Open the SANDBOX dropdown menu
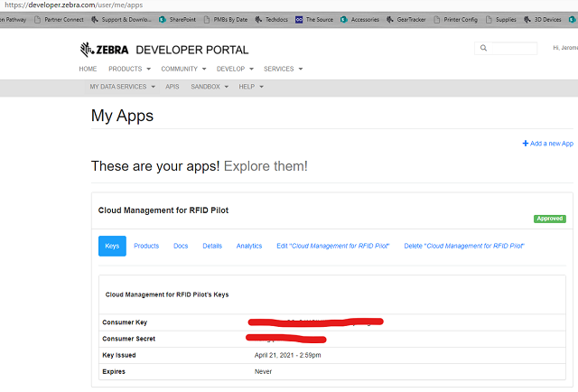This screenshot has height=392, width=578. pyautogui.click(x=210, y=87)
